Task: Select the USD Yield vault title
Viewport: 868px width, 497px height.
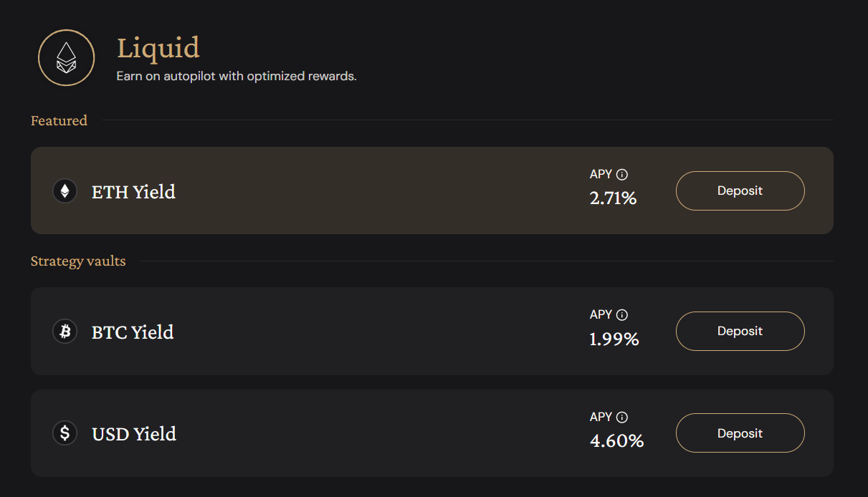Action: click(134, 434)
